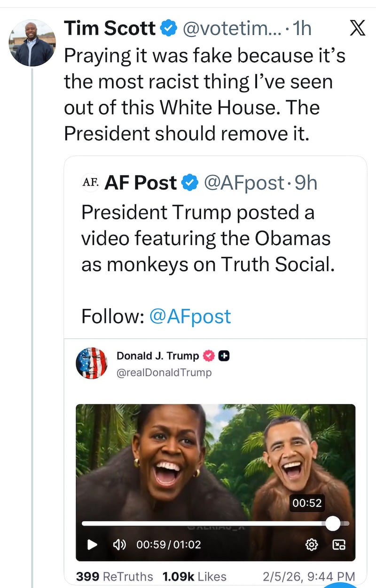The height and width of the screenshot is (588, 376).
Task: Click the verified badge next to AF Post
Action: (x=190, y=183)
